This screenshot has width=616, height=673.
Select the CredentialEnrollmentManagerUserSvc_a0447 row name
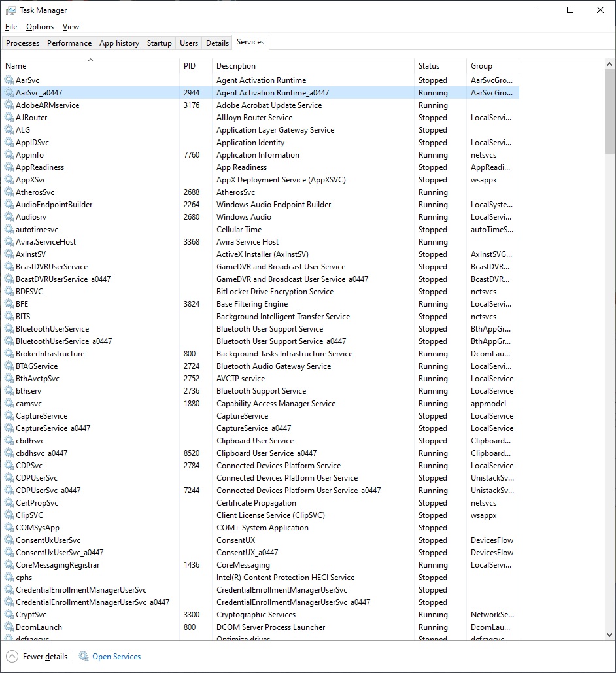pyautogui.click(x=93, y=602)
